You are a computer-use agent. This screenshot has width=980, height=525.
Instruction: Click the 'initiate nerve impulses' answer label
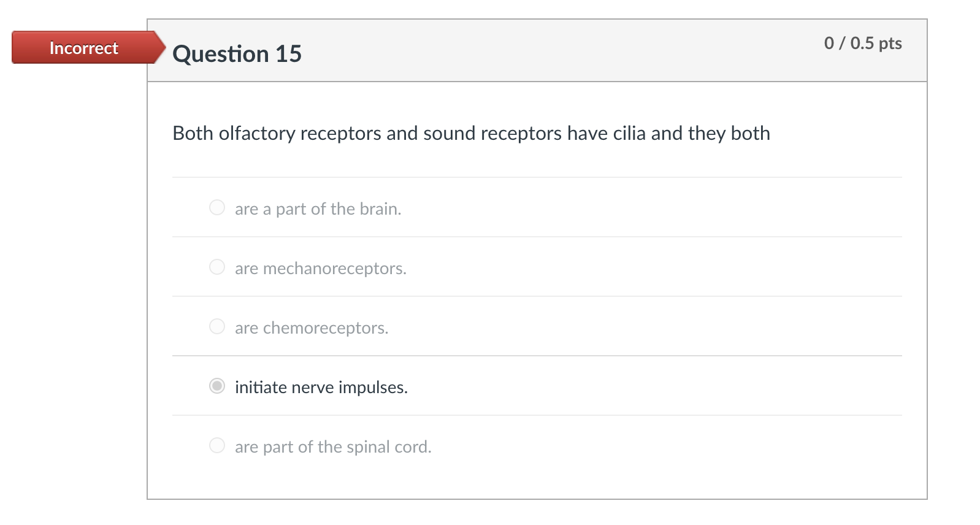[x=321, y=387]
